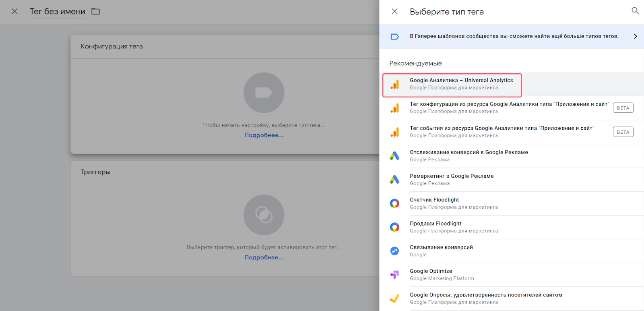Open search in tag type panel

[635, 11]
